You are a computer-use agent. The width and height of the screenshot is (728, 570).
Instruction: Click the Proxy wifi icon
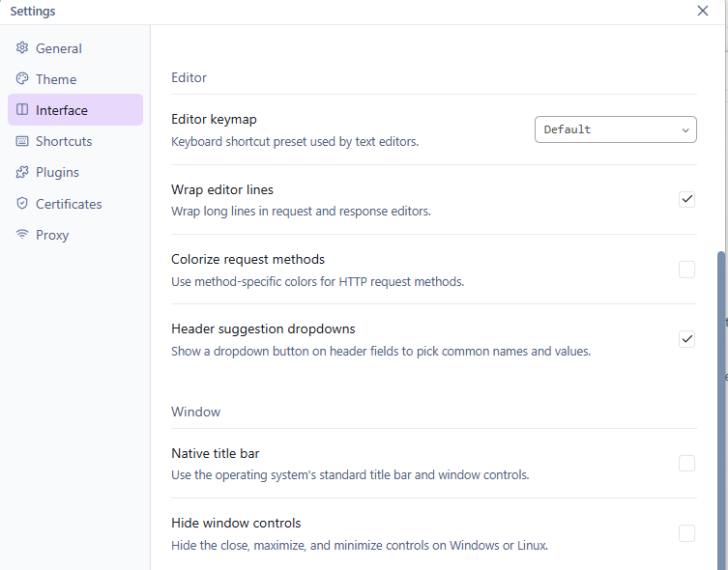coord(22,234)
